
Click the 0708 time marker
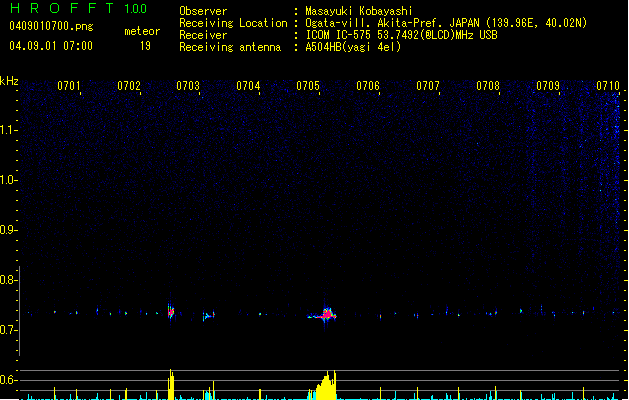tap(488, 86)
